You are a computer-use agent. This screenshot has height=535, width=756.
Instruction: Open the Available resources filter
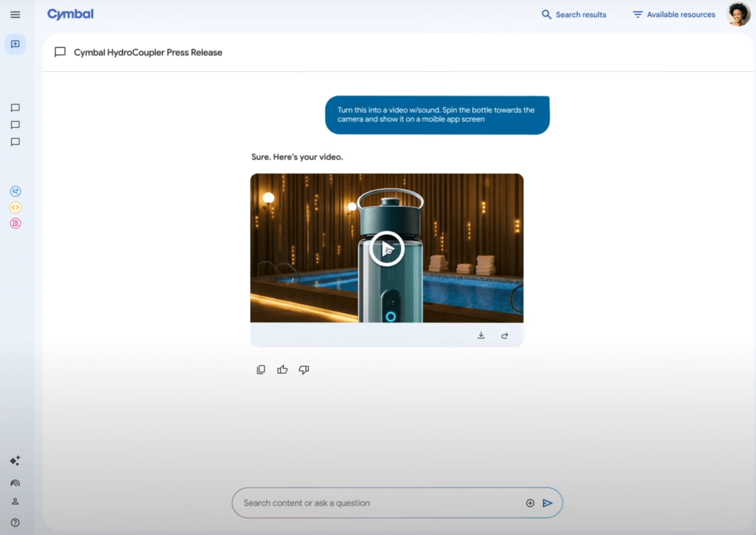[674, 14]
